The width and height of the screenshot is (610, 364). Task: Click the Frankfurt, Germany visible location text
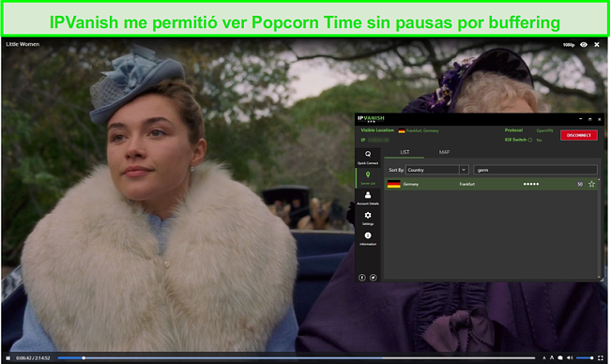pyautogui.click(x=422, y=130)
